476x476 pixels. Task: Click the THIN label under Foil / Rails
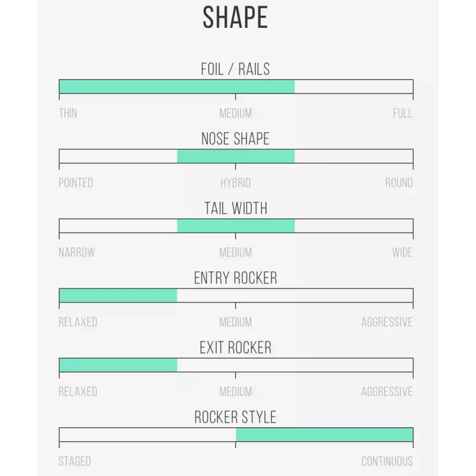click(68, 113)
